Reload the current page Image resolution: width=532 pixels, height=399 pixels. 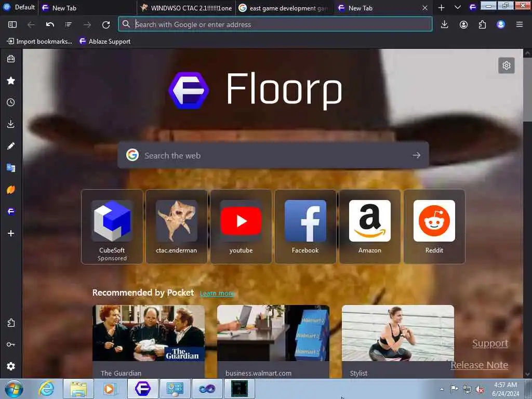106,24
